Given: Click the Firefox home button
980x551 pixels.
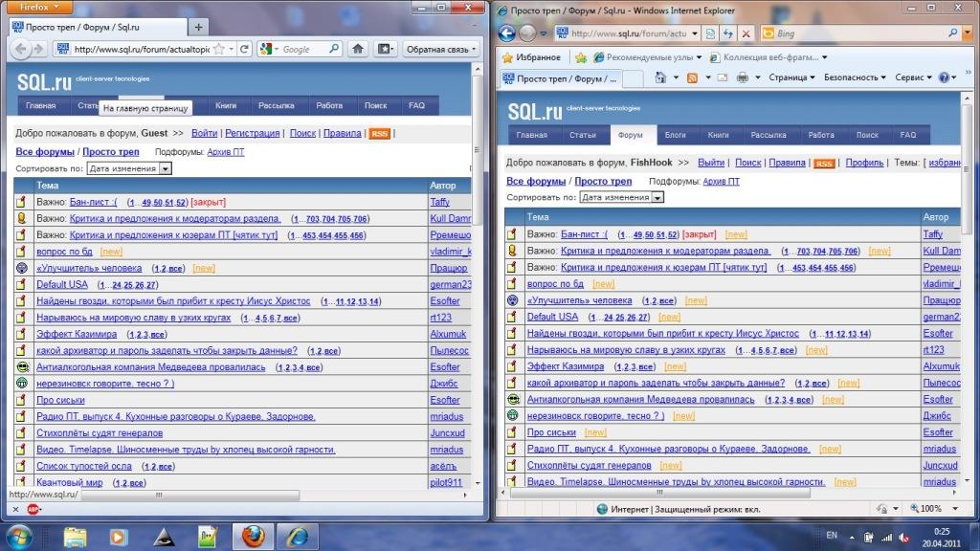Looking at the screenshot, I should [358, 49].
